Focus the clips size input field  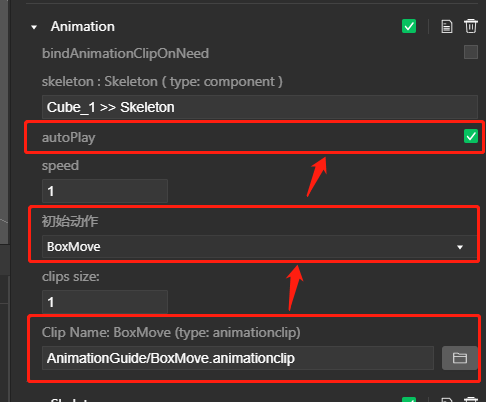click(105, 302)
